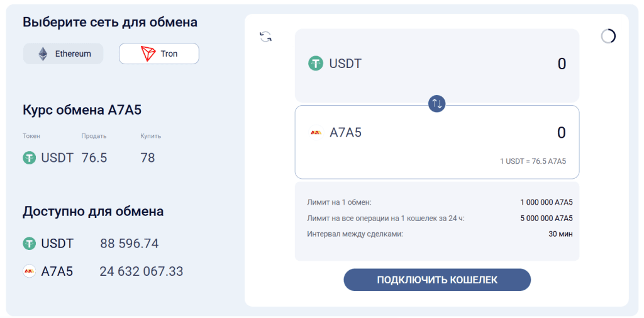Select the Ethereum network
This screenshot has height=318, width=644.
pos(64,54)
